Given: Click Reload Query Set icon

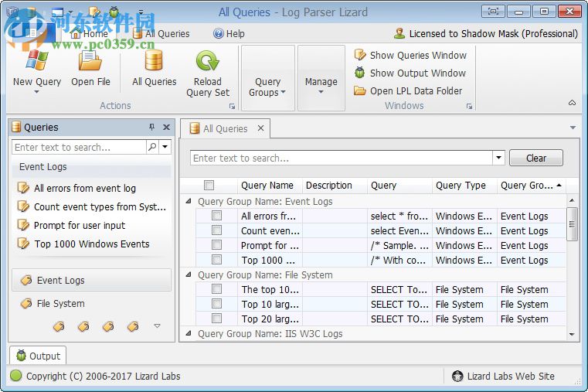Looking at the screenshot, I should click(x=207, y=61).
